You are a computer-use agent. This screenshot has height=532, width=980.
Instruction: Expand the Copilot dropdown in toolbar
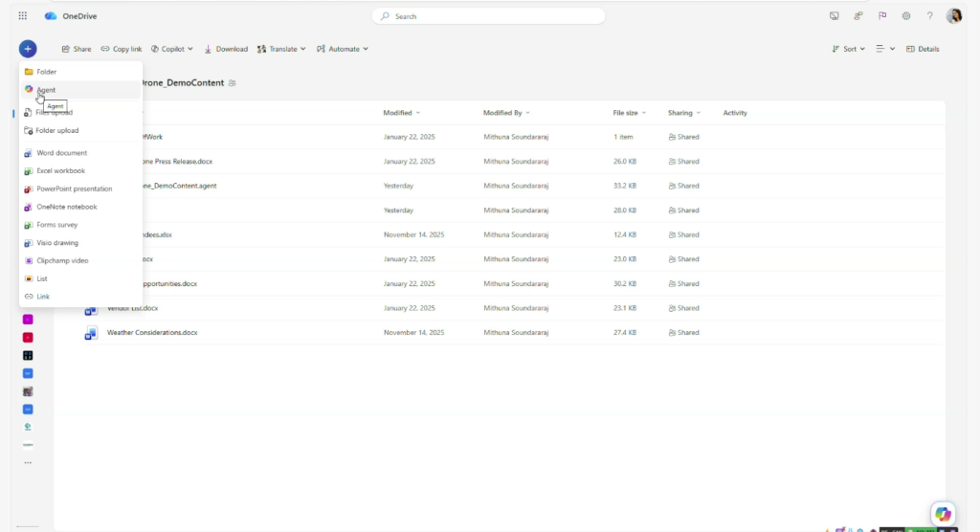pyautogui.click(x=172, y=49)
